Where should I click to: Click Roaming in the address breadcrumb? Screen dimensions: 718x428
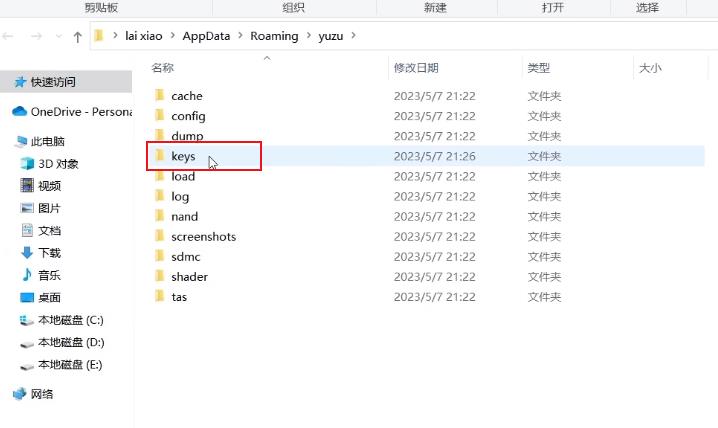pyautogui.click(x=273, y=36)
